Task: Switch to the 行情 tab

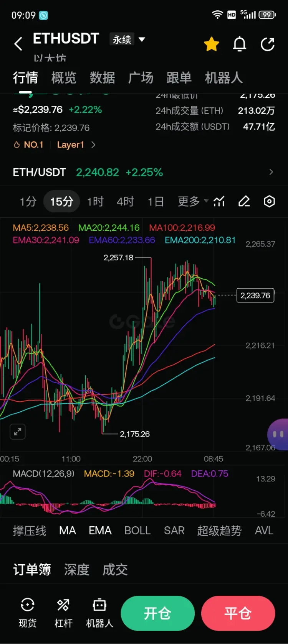Action: [x=25, y=78]
